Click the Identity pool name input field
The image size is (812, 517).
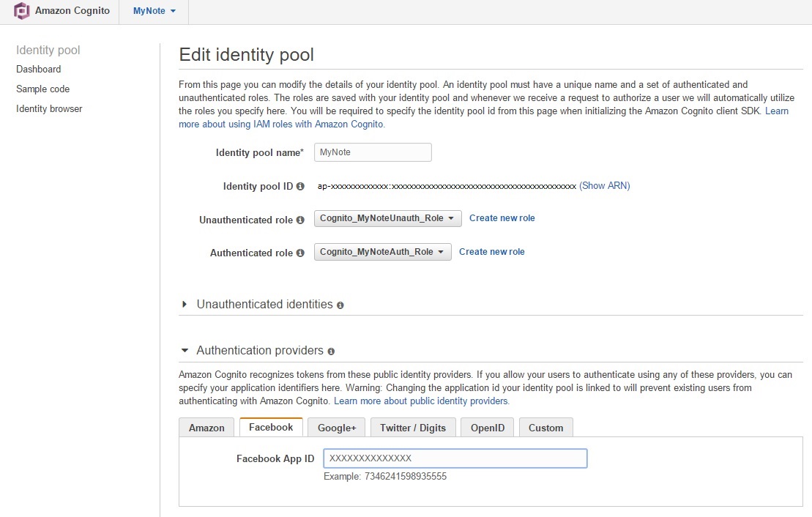(373, 152)
